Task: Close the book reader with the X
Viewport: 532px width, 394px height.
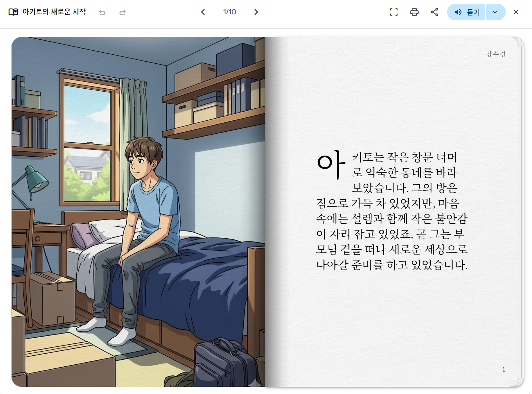Action: [516, 12]
